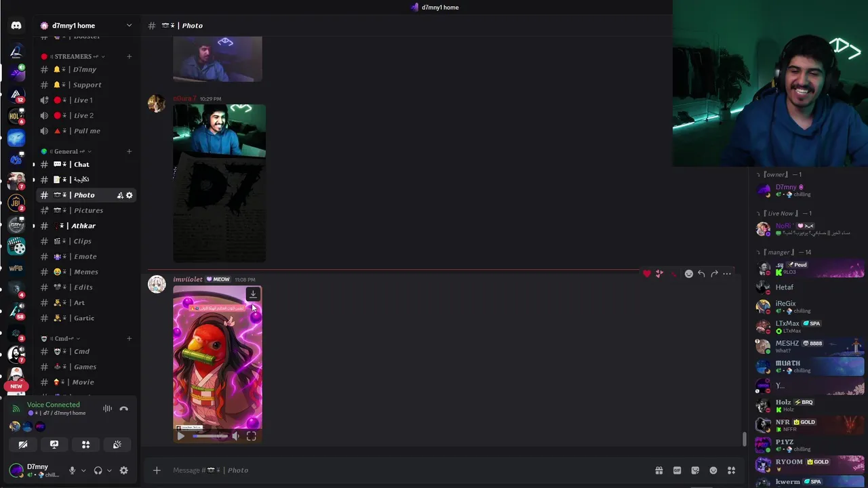This screenshot has width=868, height=488.
Task: Share your screen in voice panel
Action: pyautogui.click(x=54, y=445)
